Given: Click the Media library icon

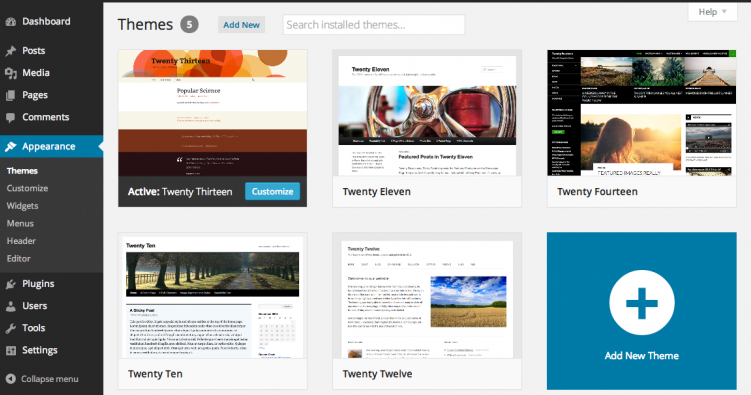Looking at the screenshot, I should click(11, 73).
